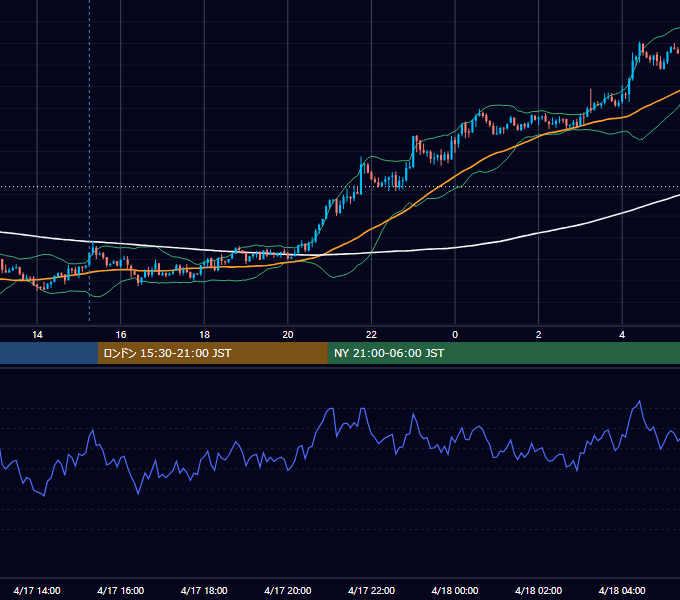Click the 4/17 18:00 time label
This screenshot has height=600, width=680.
[204, 590]
